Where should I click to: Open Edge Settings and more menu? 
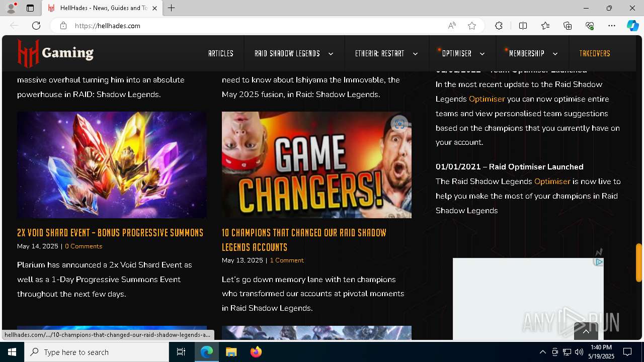click(612, 26)
